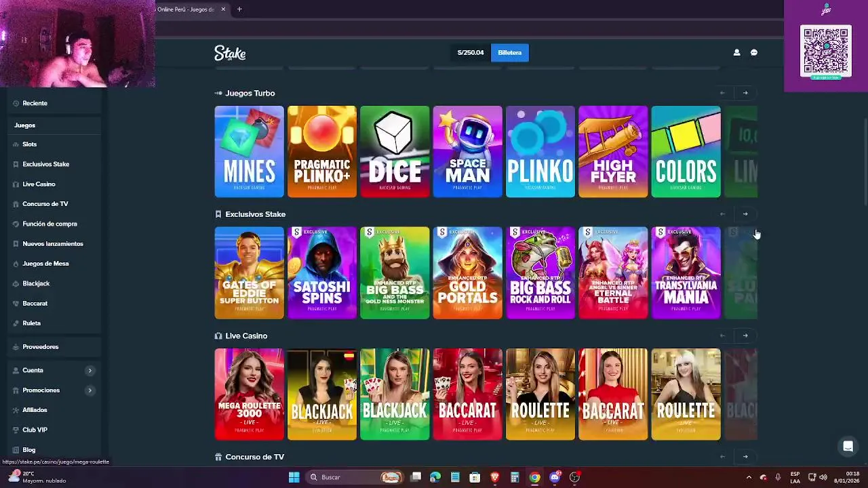Image resolution: width=868 pixels, height=488 pixels.
Task: Select Juegos de Mesa in sidebar
Action: tap(45, 264)
